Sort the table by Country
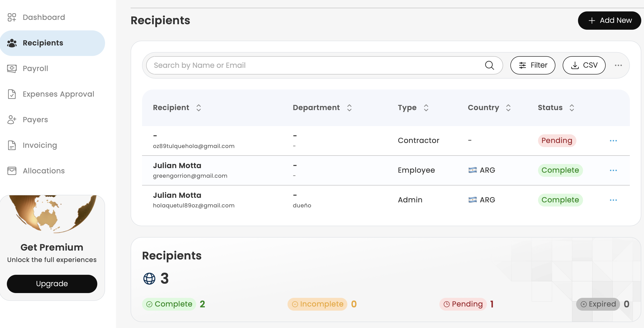The height and width of the screenshot is (328, 644). coord(508,108)
